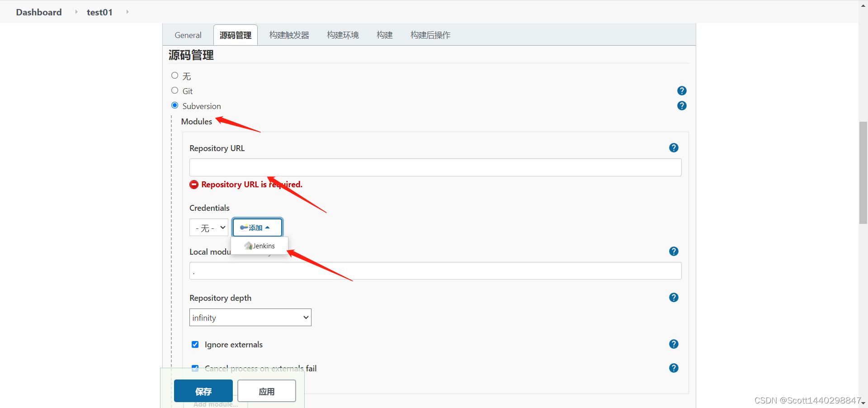Switch to the 构建触发器 tab
This screenshot has width=868, height=408.
(x=289, y=35)
